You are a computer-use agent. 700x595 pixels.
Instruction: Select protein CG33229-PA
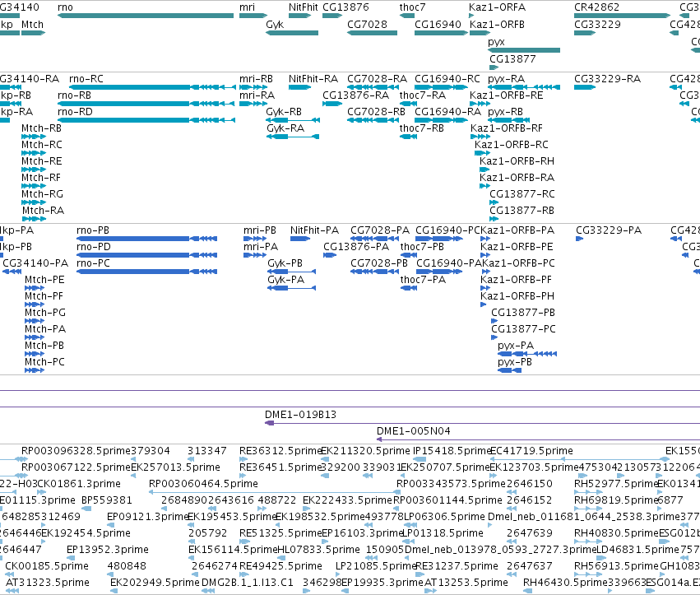609,230
